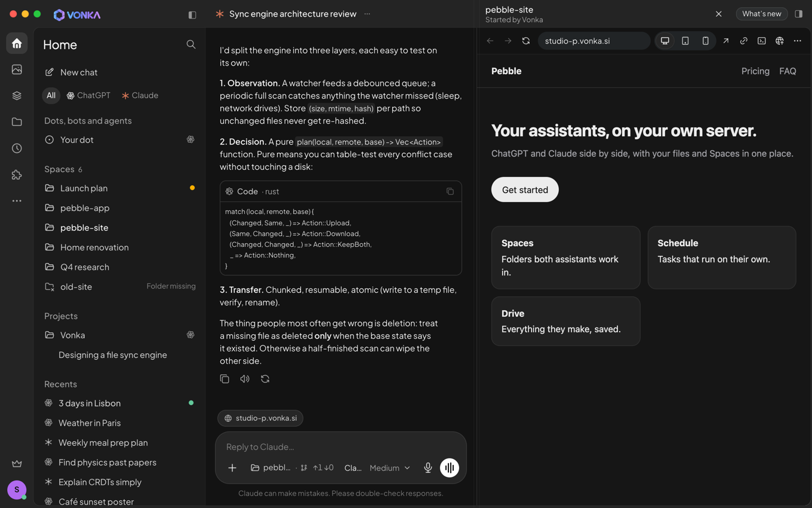Screen dimensions: 812x508
Task: Toggle the left sidebar panel
Action: coord(192,14)
